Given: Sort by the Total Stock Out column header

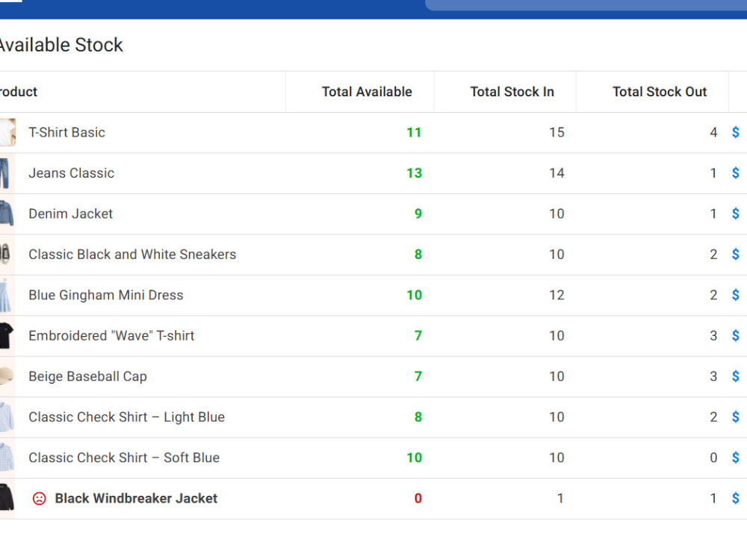Looking at the screenshot, I should click(x=660, y=91).
